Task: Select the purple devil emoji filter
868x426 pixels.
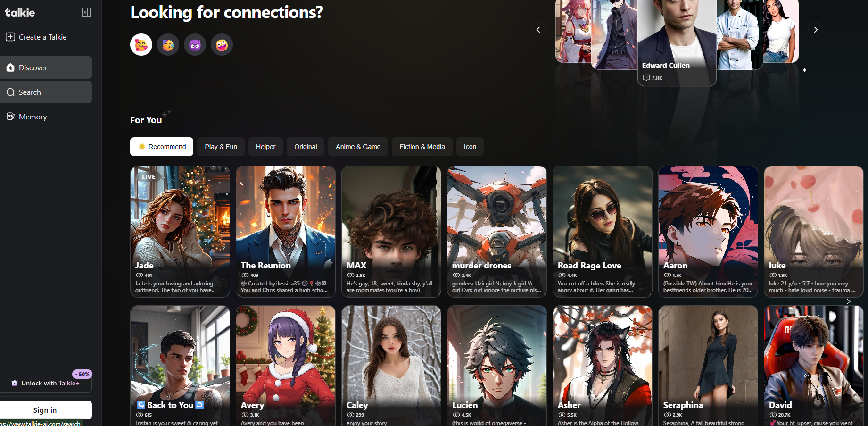Action: click(x=195, y=44)
